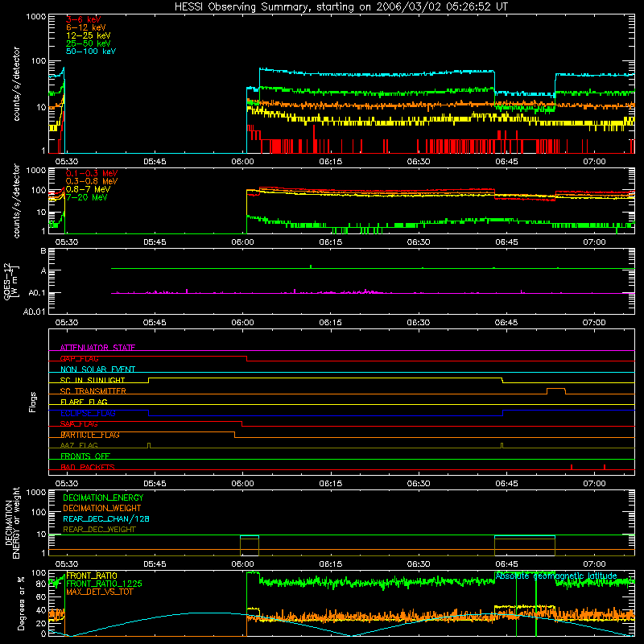Click the 7-20 MeV legend label

(x=87, y=197)
